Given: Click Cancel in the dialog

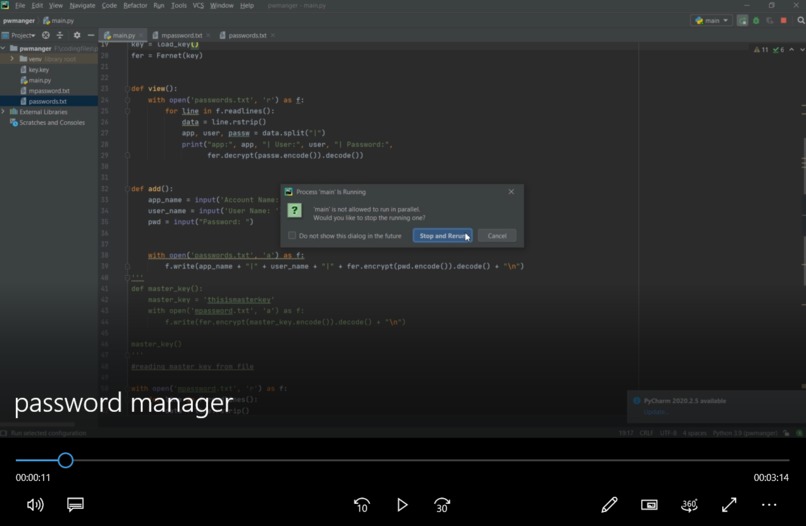Looking at the screenshot, I should click(x=497, y=236).
